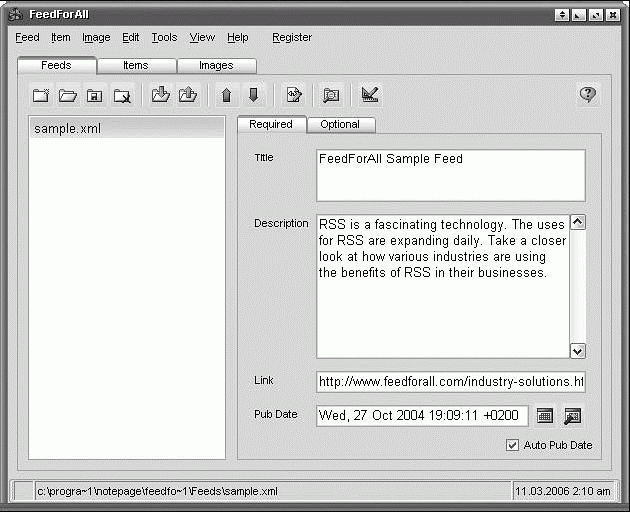Open the Help menu
630x512 pixels.
237,37
